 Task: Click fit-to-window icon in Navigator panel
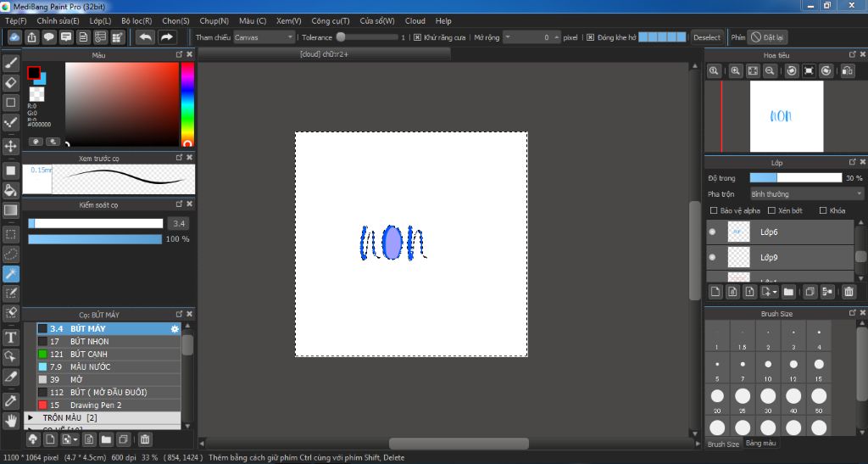coord(753,71)
